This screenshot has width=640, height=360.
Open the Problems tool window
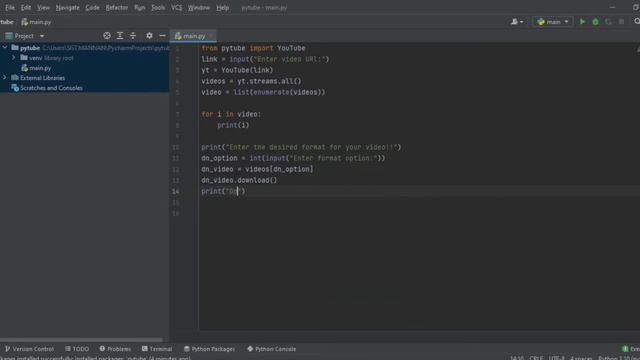(x=116, y=349)
